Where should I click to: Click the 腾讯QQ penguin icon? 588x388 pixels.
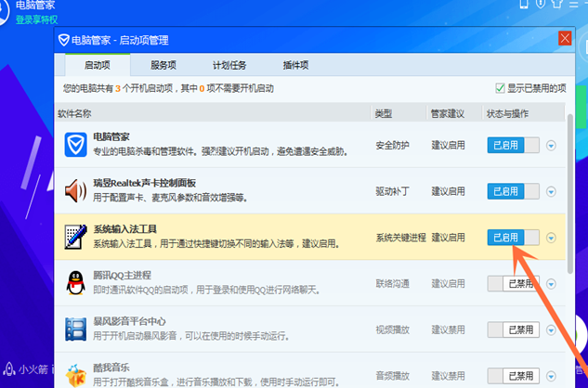(x=76, y=283)
